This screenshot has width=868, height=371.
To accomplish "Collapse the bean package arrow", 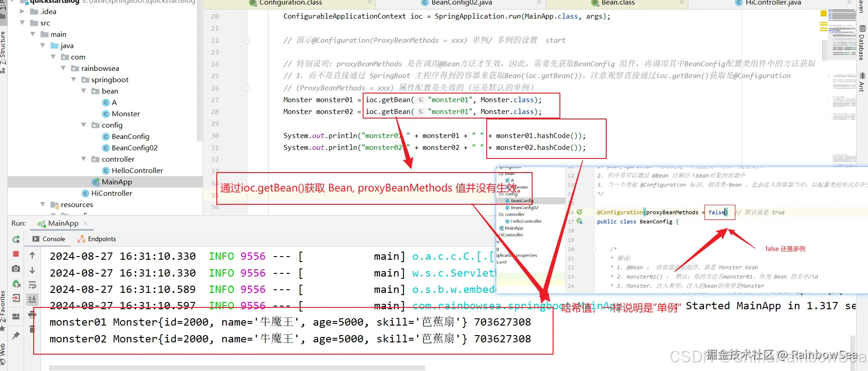I will (x=84, y=91).
